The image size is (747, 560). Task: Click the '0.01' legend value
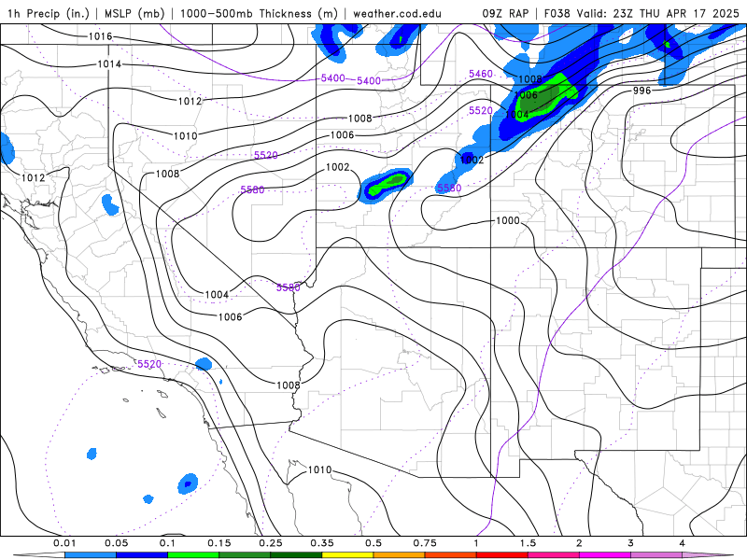[64, 543]
